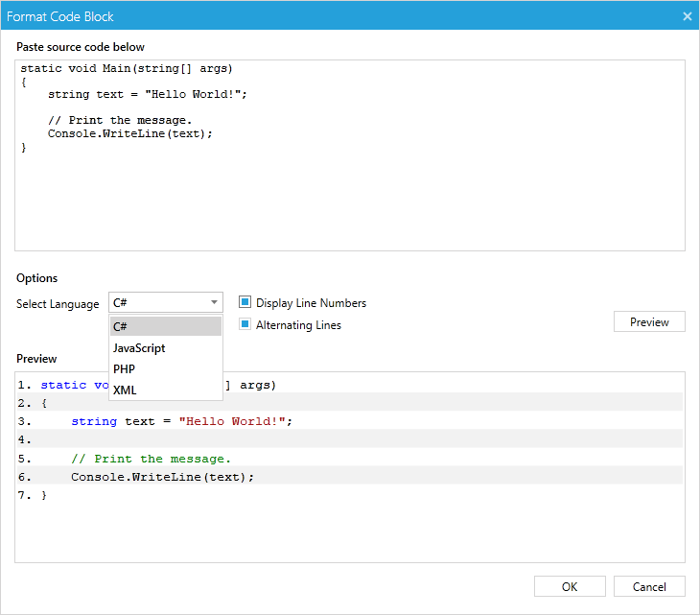Choose PHP from the language list
The height and width of the screenshot is (615, 700).
166,369
